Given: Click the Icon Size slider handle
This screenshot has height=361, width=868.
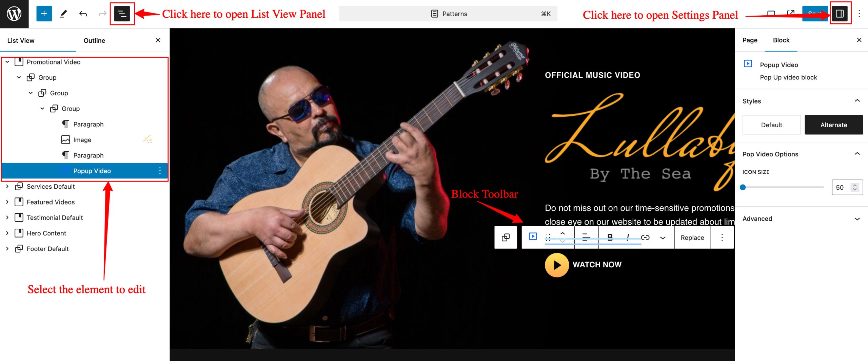Looking at the screenshot, I should 743,187.
